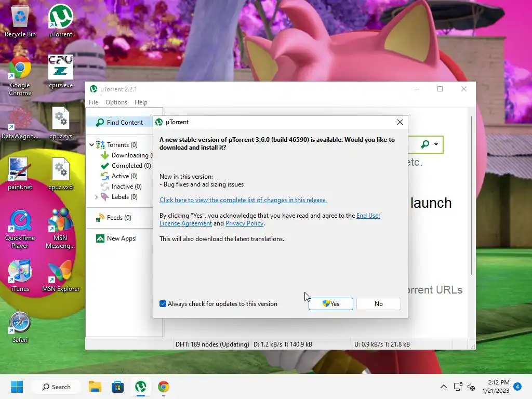The image size is (532, 399).
Task: Click the Chrome taskbar icon
Action: coord(163,387)
